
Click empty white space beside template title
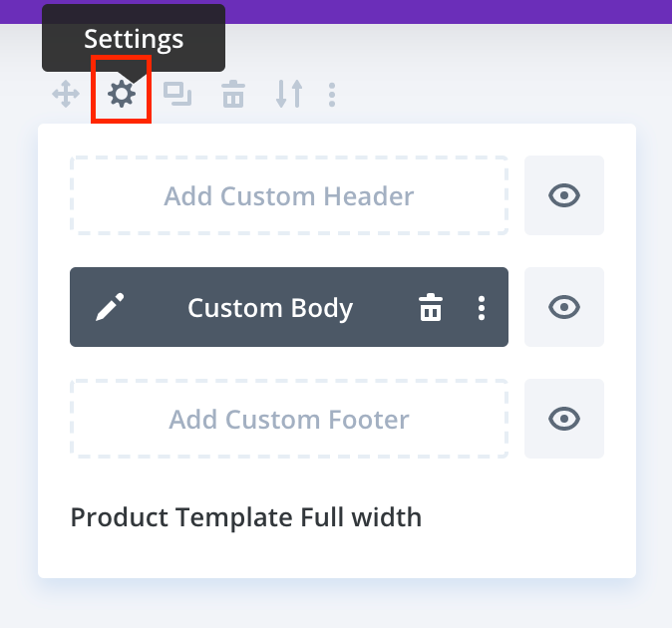click(528, 518)
